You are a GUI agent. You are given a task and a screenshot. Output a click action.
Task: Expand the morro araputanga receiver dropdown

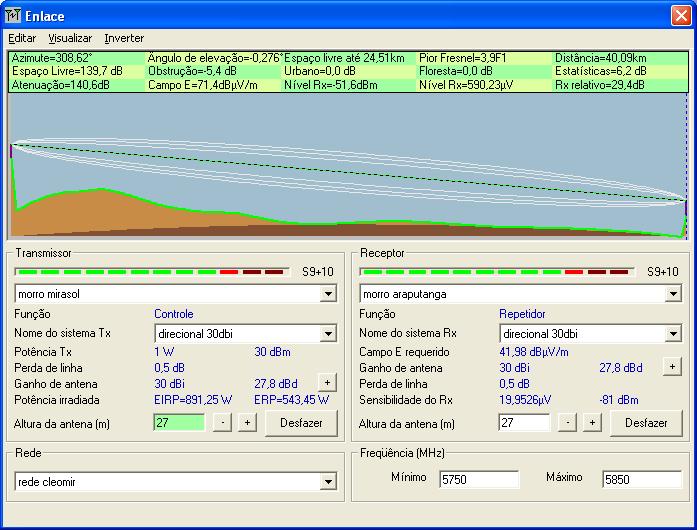[673, 294]
